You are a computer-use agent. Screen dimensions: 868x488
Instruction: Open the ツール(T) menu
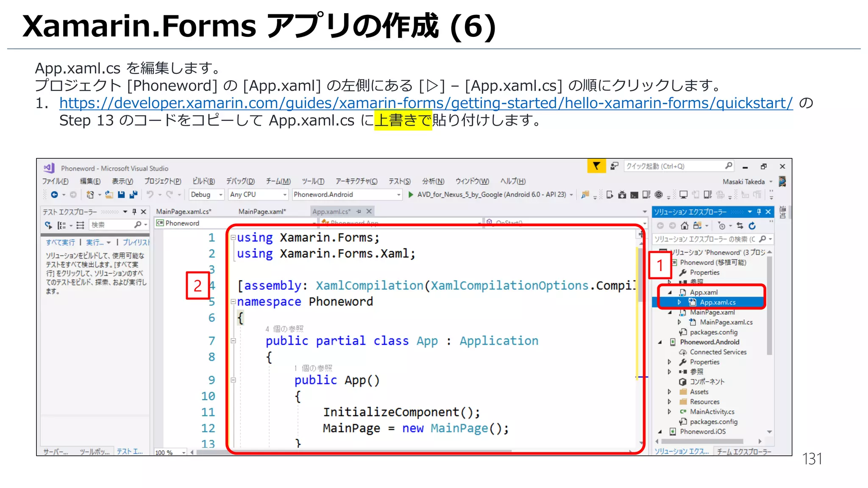[x=313, y=181]
